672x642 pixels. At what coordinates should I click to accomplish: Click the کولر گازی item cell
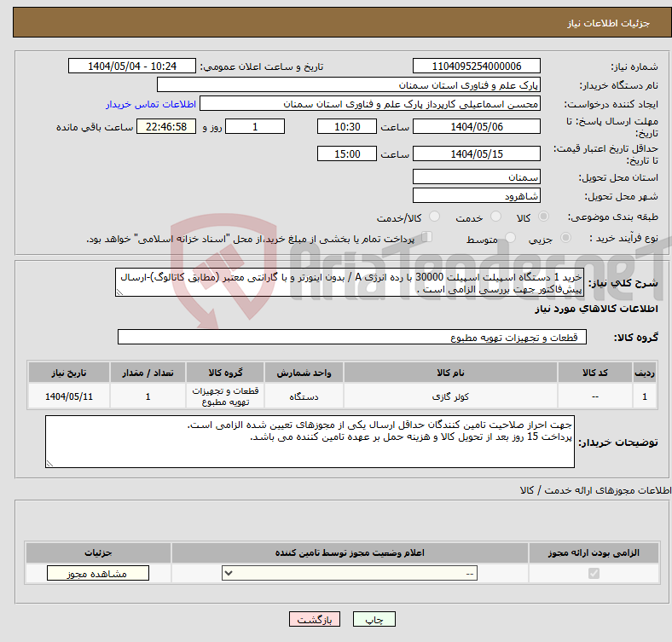click(450, 396)
